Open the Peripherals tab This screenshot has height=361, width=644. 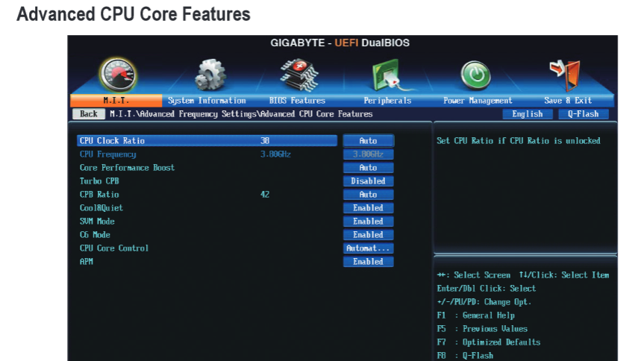tap(387, 101)
